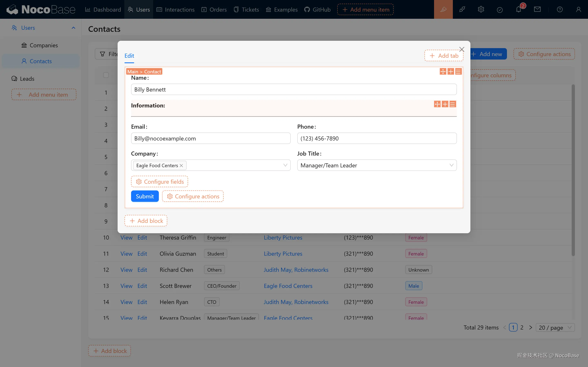Expand the Company dropdown
Viewport: 588px width, 367px height.
285,165
